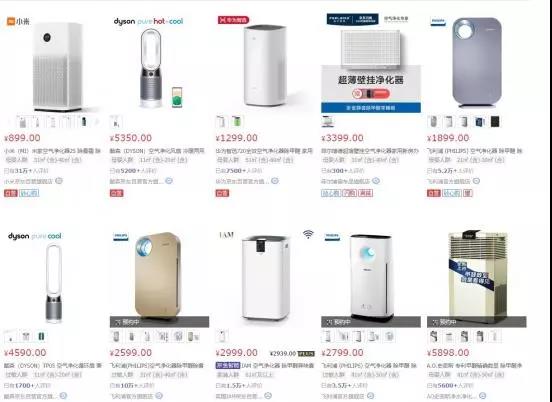Select the green variant thumbnail of the Huawei purifier
The image size is (552, 402).
[x=237, y=122]
